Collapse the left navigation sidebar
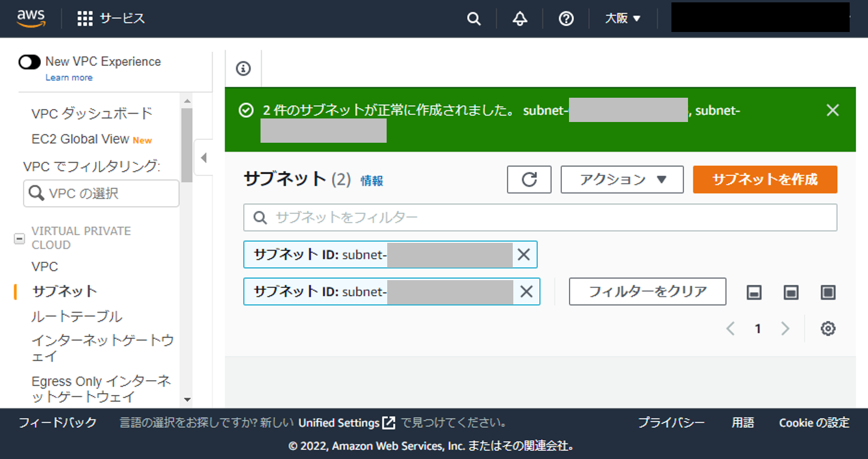The image size is (868, 459). (x=204, y=158)
